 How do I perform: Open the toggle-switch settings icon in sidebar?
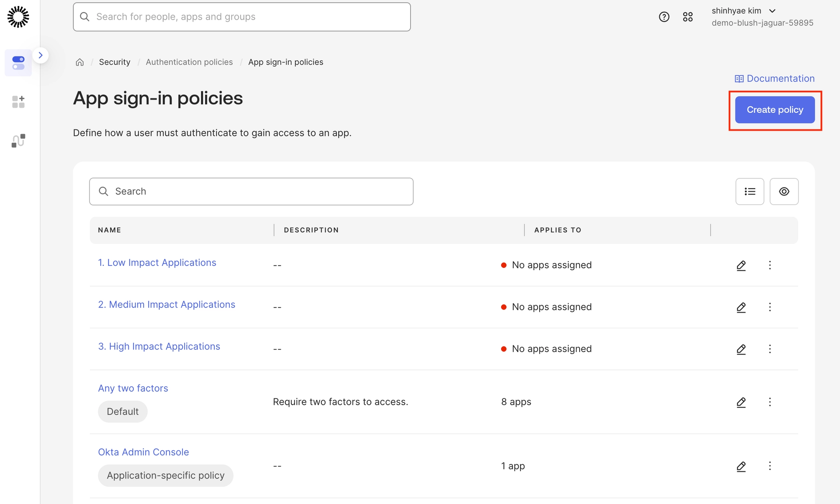[18, 63]
